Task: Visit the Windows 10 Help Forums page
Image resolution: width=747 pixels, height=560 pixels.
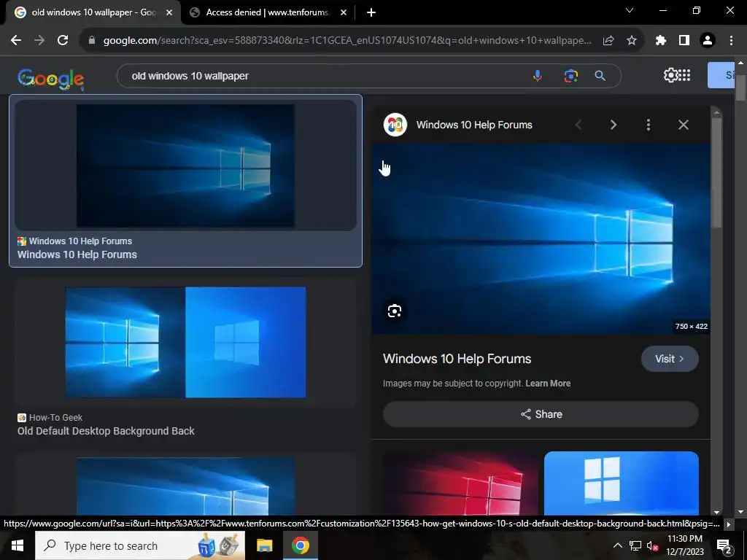Action: coord(670,359)
